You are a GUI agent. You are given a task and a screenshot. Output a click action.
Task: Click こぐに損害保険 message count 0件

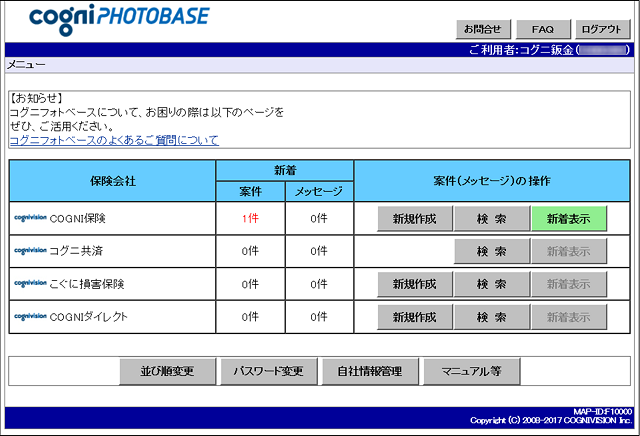point(319,284)
